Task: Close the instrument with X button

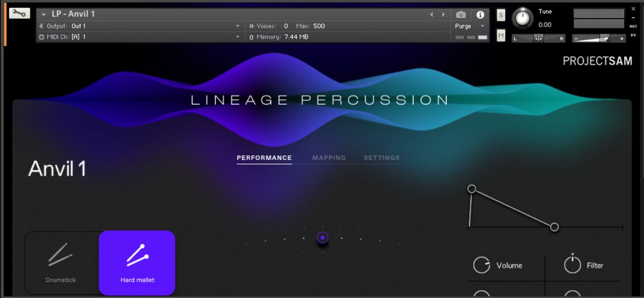Action: (634, 9)
